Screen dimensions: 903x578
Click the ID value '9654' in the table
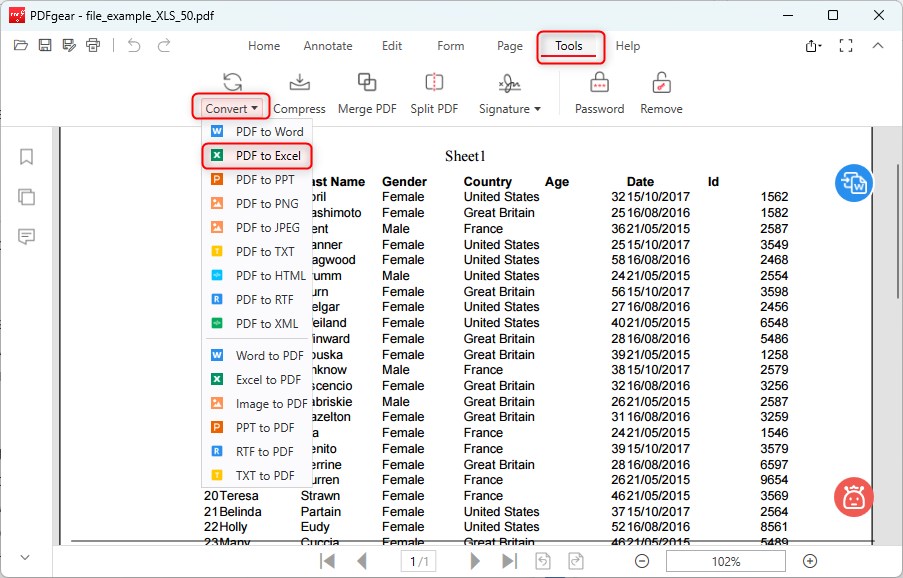click(774, 480)
